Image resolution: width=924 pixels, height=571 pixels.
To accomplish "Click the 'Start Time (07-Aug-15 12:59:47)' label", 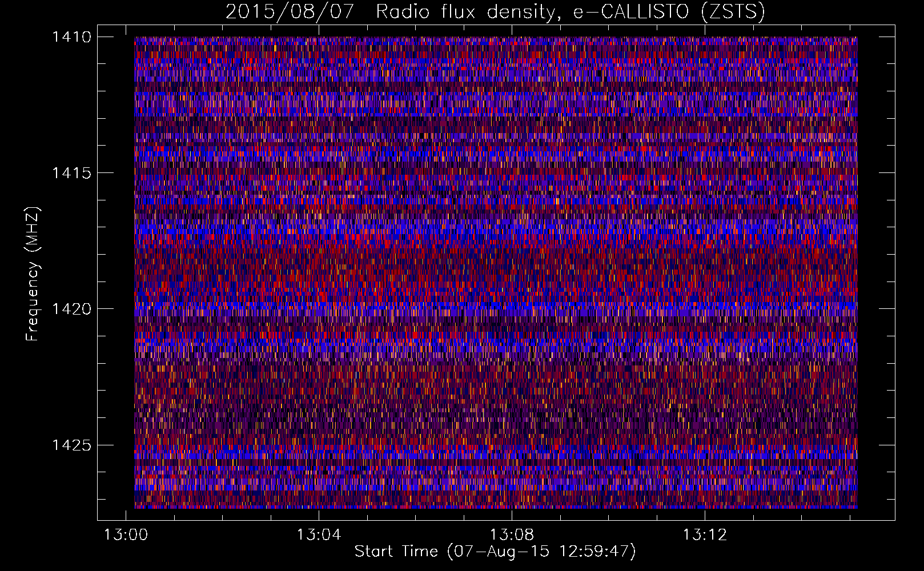I will (x=495, y=552).
